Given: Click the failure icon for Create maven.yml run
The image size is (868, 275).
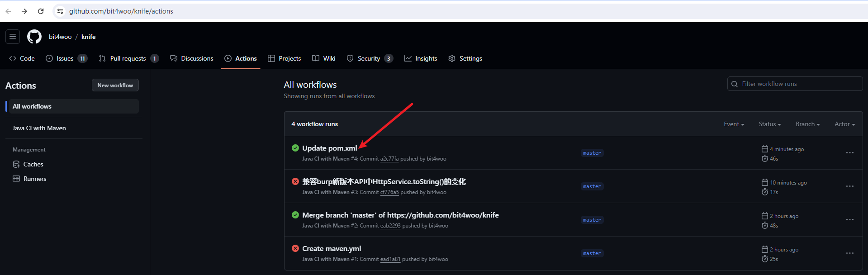Looking at the screenshot, I should click(x=295, y=248).
